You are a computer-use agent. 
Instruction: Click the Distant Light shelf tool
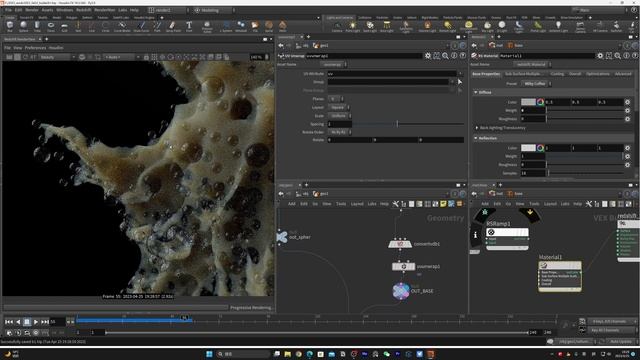click(x=447, y=27)
